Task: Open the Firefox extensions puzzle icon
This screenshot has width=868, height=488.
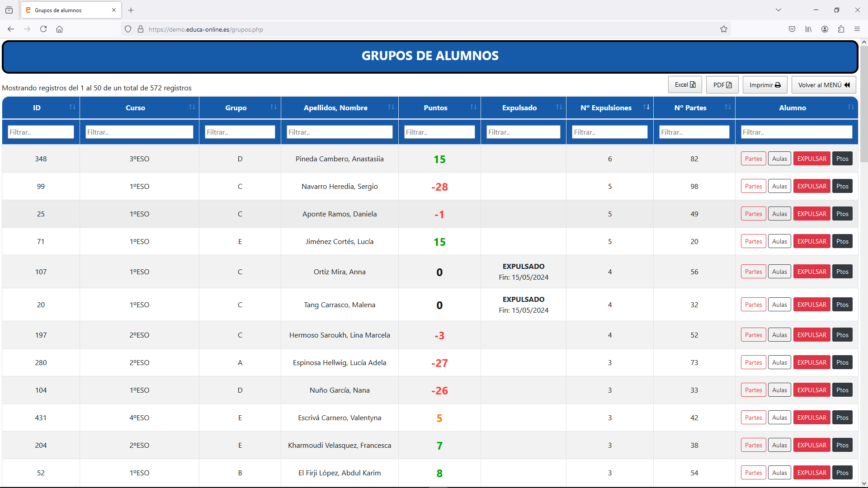Action: [x=841, y=29]
